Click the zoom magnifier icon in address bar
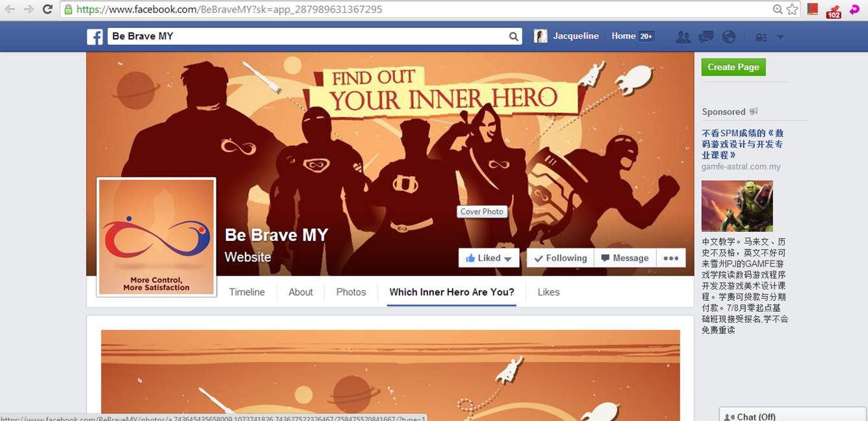The height and width of the screenshot is (421, 868). pyautogui.click(x=777, y=10)
